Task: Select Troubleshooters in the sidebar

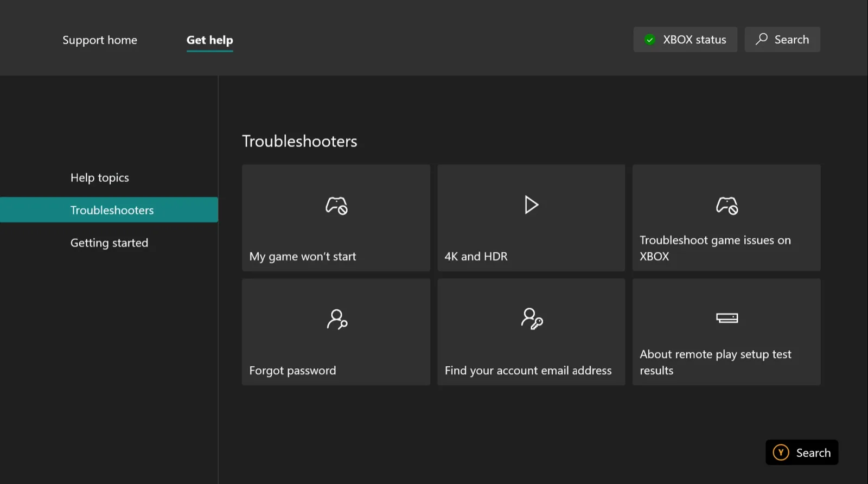Action: click(x=109, y=210)
